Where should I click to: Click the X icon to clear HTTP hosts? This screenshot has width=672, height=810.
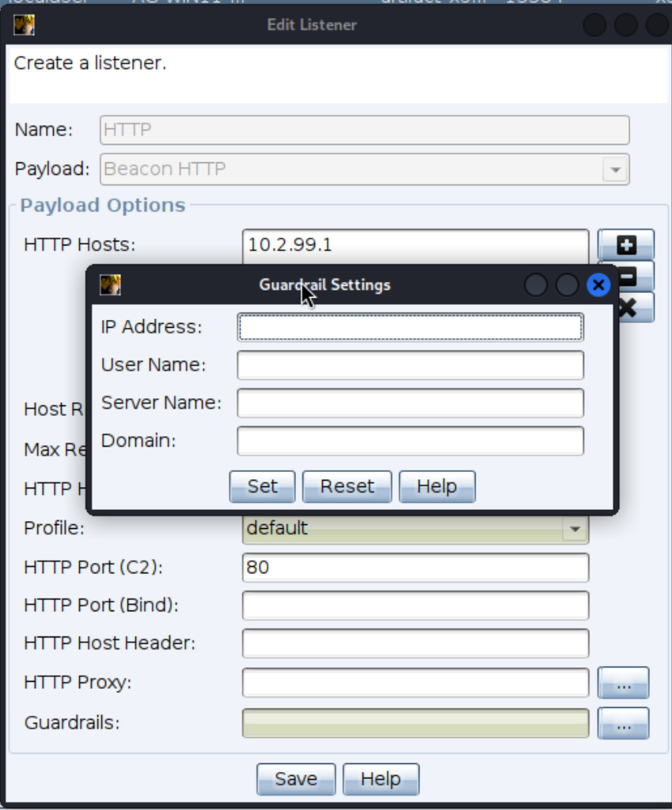636,308
